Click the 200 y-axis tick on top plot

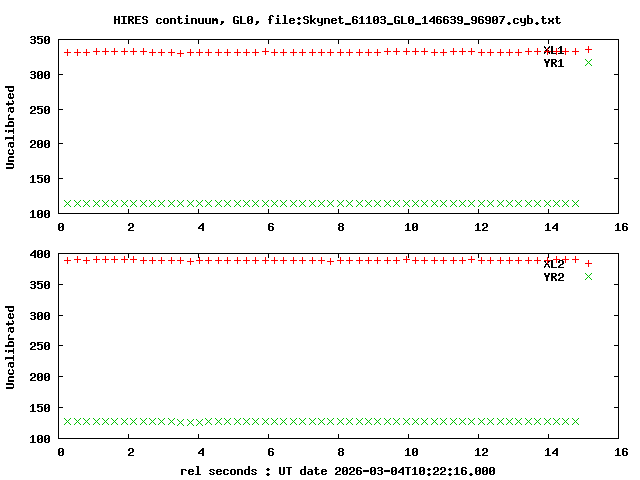click(x=41, y=144)
